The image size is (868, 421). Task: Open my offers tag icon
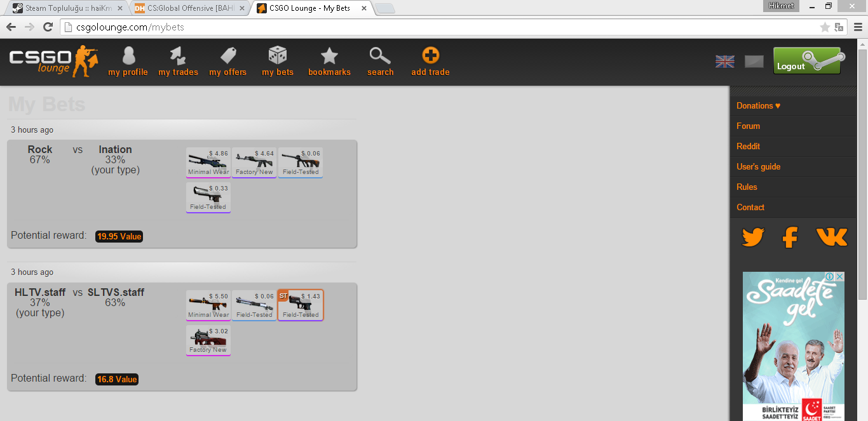(228, 56)
